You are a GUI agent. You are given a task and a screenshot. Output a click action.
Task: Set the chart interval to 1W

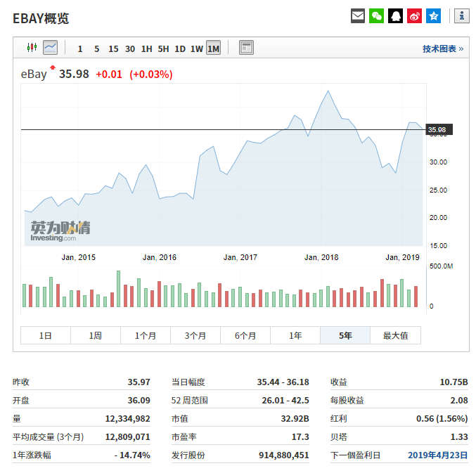pyautogui.click(x=197, y=49)
